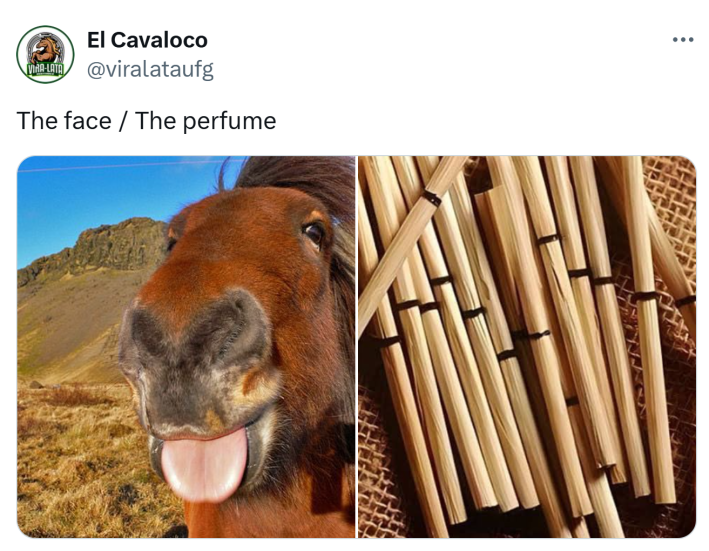709x551 pixels.
Task: Open the three-dot more options menu
Action: pyautogui.click(x=683, y=40)
